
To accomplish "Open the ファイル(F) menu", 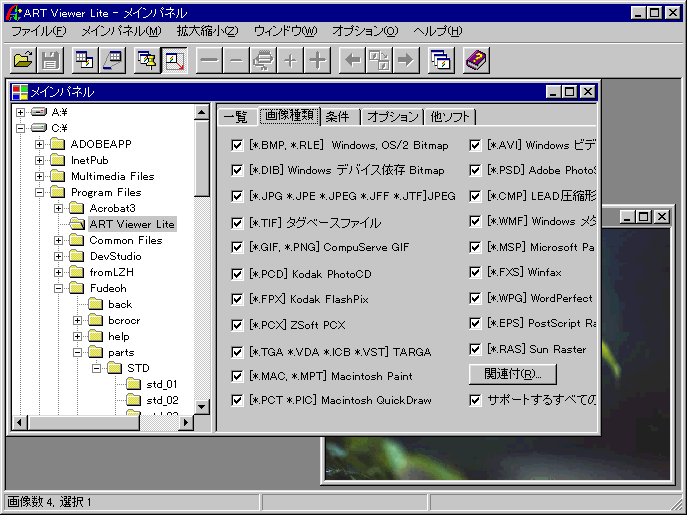I will pos(39,31).
